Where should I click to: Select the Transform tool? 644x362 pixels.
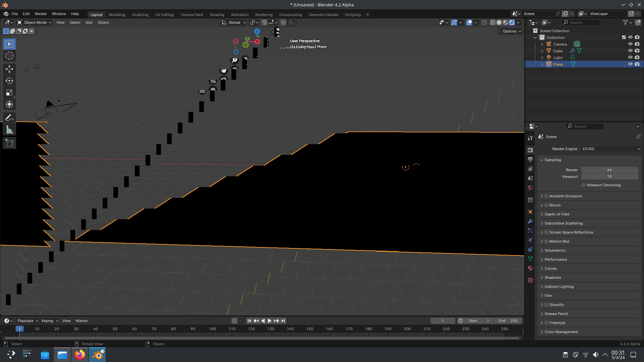point(9,104)
